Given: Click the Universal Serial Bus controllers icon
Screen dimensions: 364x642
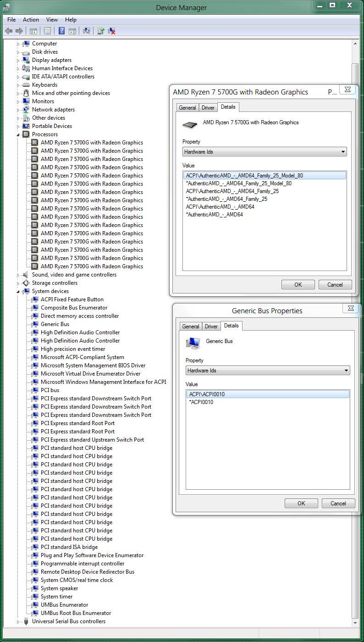Looking at the screenshot, I should (x=26, y=621).
